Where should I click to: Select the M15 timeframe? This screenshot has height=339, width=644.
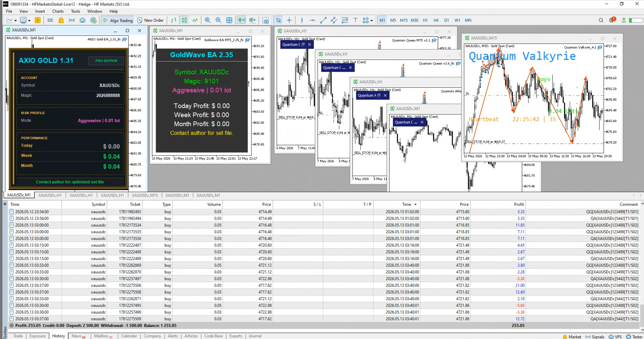click(x=404, y=20)
